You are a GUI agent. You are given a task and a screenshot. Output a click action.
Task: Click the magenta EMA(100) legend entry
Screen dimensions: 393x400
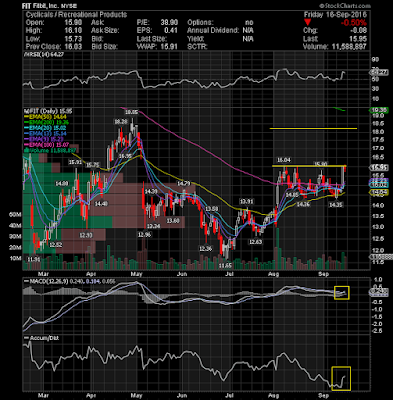[x=47, y=145]
